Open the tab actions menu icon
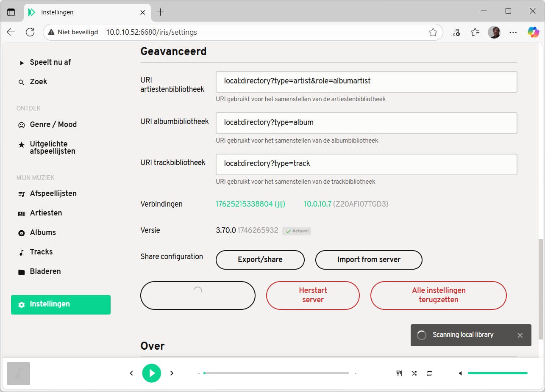The height and width of the screenshot is (392, 545). [11, 12]
